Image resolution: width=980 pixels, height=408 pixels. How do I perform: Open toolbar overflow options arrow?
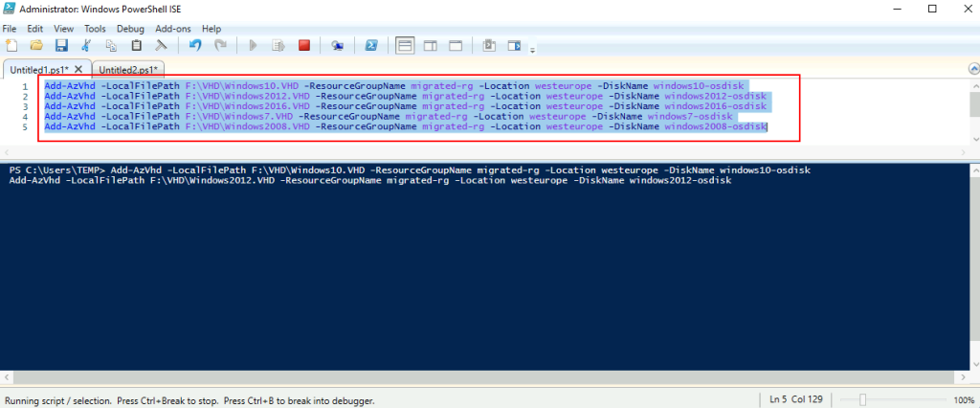click(x=532, y=50)
